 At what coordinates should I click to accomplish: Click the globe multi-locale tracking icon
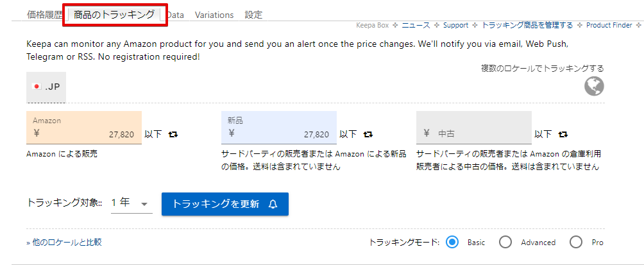(594, 86)
